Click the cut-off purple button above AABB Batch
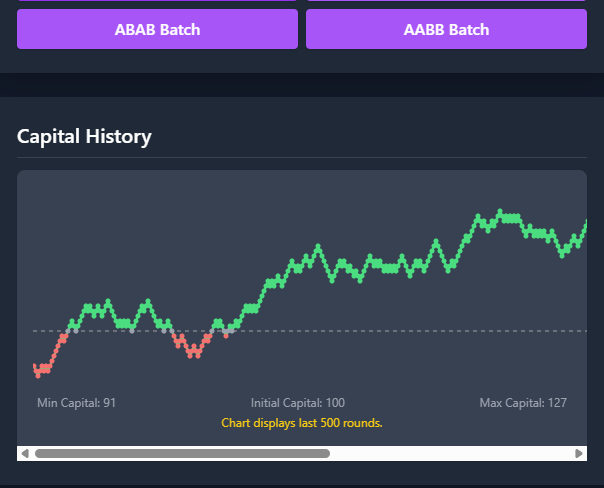Image resolution: width=604 pixels, height=488 pixels. (446, 0)
